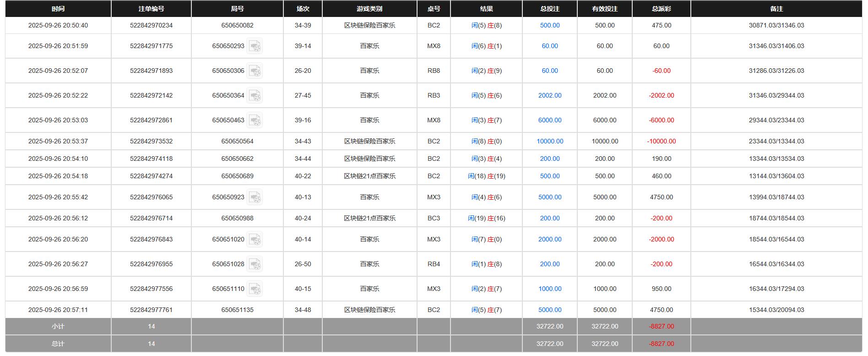Select round number 650650564
Screen dimensions: 868x356
[x=237, y=141]
